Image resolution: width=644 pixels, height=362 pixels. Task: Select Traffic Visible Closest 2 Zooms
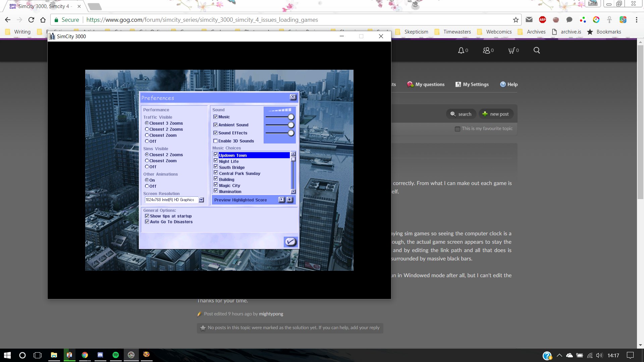coord(147,129)
